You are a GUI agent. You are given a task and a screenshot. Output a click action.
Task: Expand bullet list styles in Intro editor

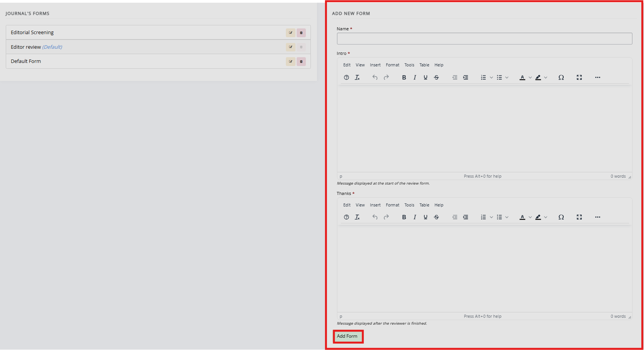[x=507, y=78]
